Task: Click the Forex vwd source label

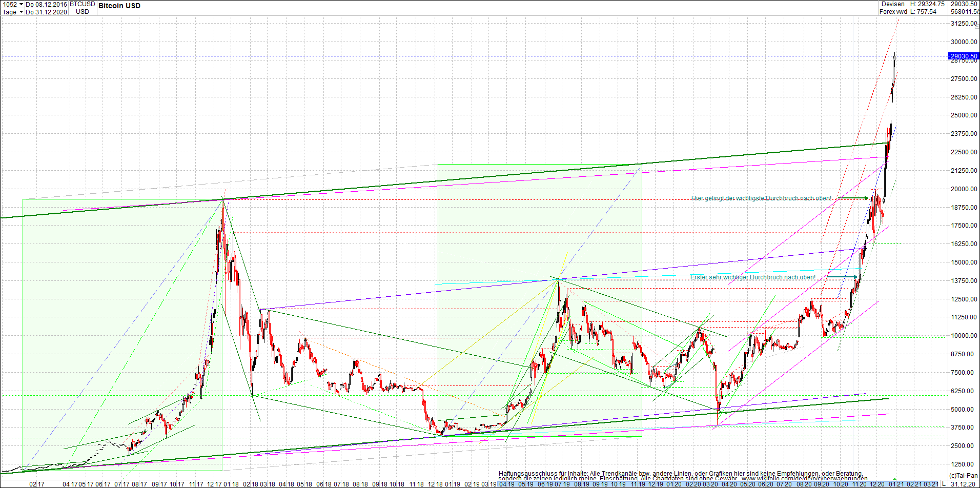Action: coord(893,12)
